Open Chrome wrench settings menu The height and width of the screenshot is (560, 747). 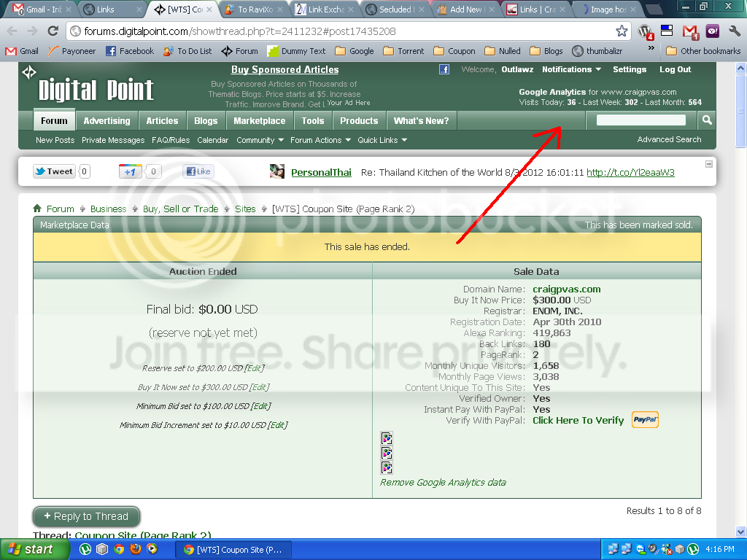(x=734, y=31)
